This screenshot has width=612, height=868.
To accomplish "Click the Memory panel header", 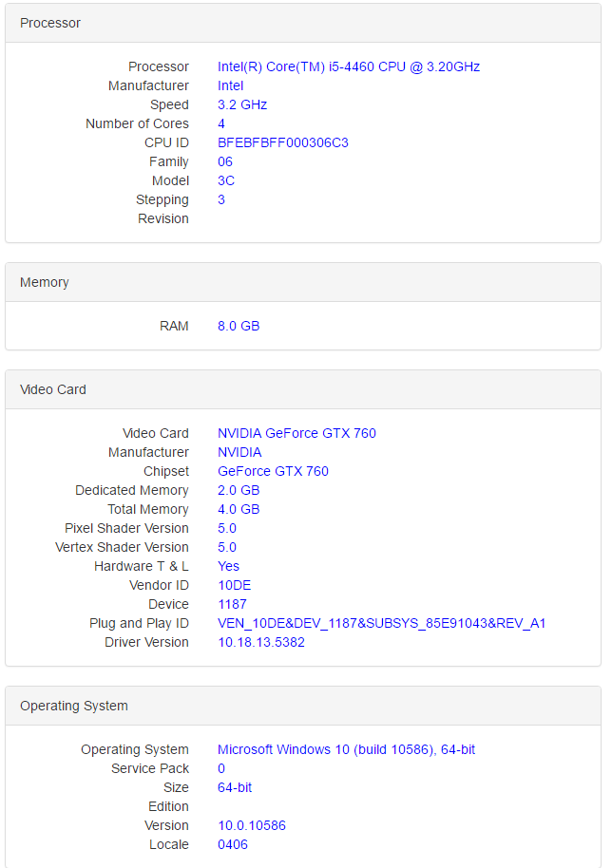I will tap(45, 282).
